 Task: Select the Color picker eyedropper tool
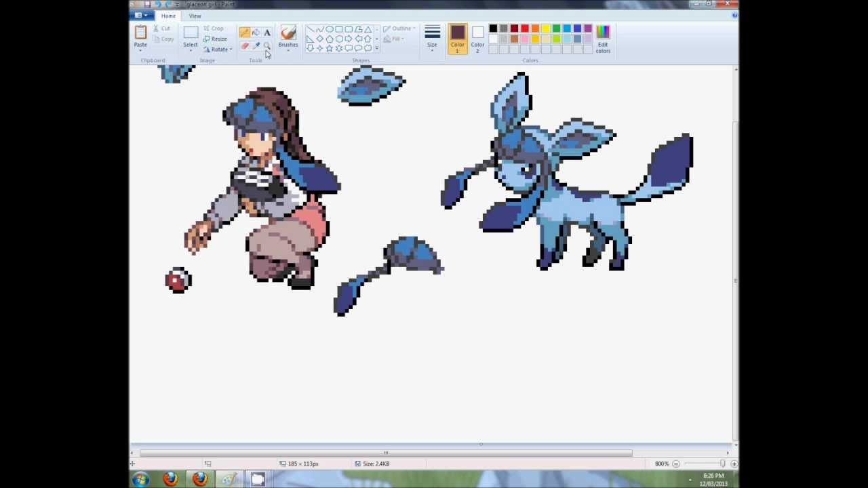[256, 46]
